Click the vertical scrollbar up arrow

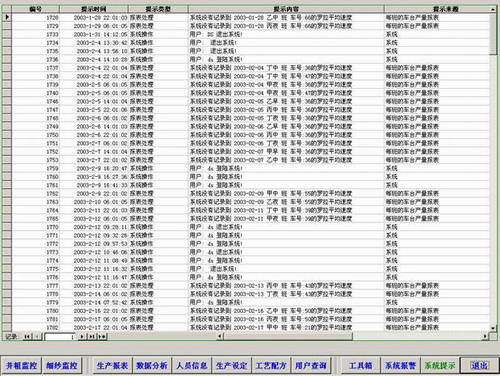(x=493, y=9)
